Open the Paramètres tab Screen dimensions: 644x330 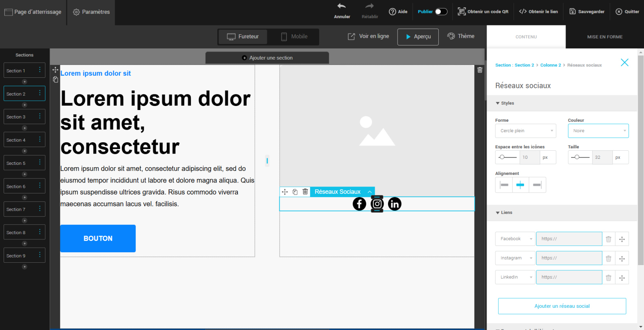point(91,12)
